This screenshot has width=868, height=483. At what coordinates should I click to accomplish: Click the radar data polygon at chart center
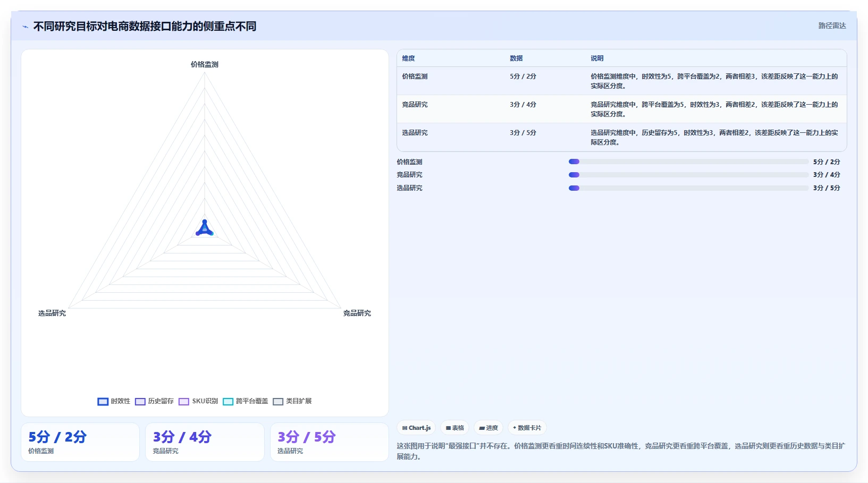coord(205,228)
